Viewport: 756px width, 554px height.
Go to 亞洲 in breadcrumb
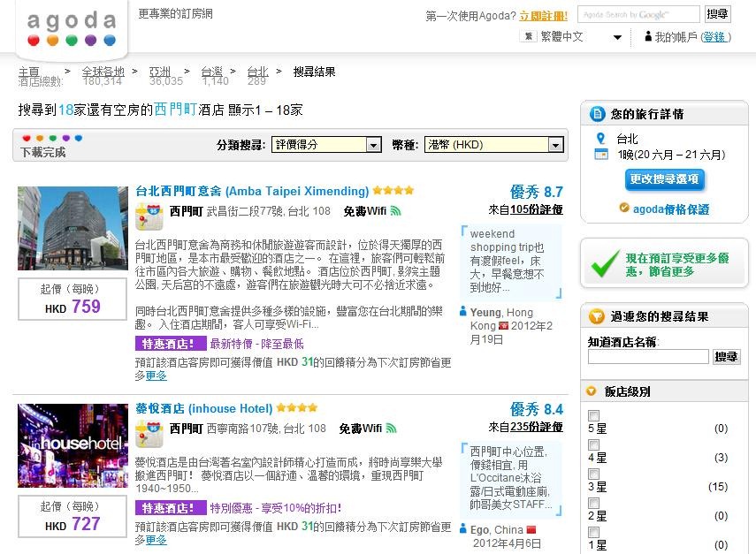point(160,72)
